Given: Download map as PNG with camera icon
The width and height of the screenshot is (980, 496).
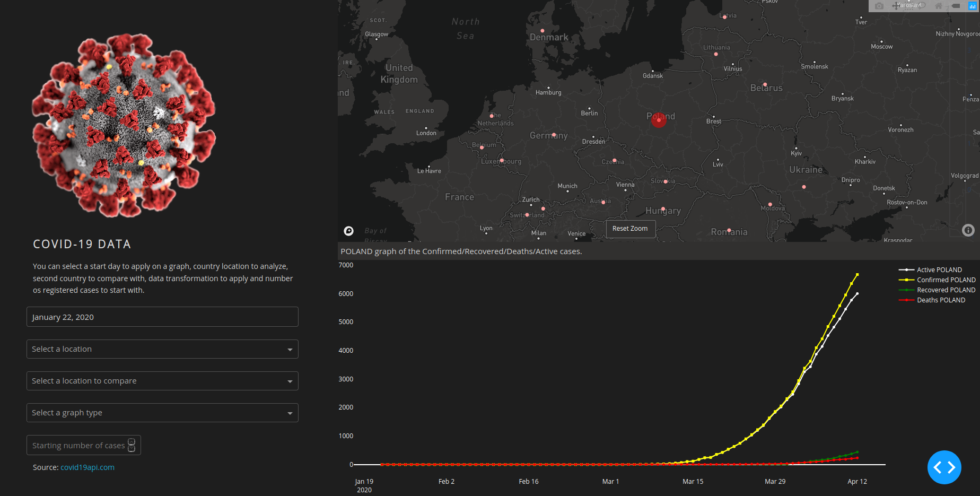Looking at the screenshot, I should coord(879,6).
